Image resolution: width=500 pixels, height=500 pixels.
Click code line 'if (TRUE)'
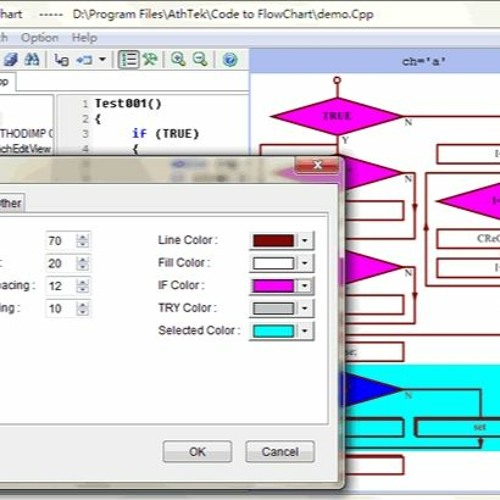pos(165,134)
